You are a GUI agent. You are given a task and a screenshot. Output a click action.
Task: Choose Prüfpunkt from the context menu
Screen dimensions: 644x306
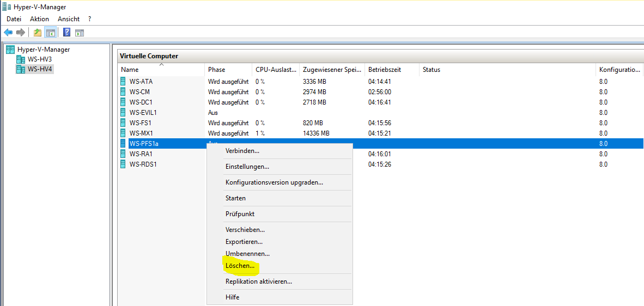[x=280, y=214]
